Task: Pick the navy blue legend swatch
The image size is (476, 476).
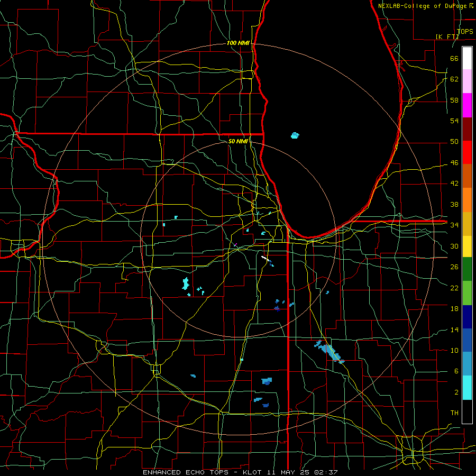Action: [x=467, y=317]
